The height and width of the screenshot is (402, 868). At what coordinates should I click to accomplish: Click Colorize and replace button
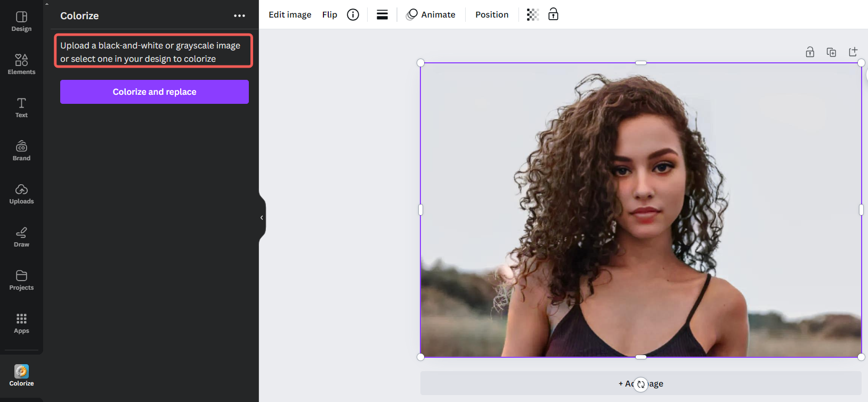[x=155, y=92]
